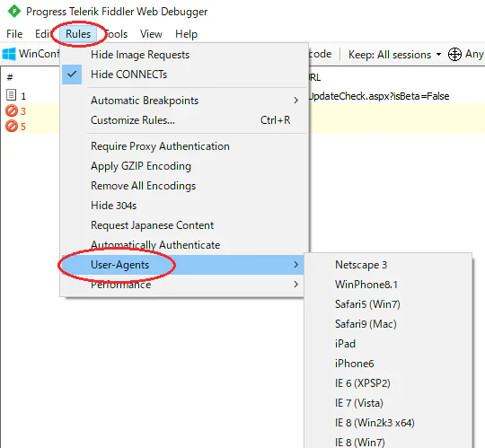485x448 pixels.
Task: Open the File menu
Action: pos(14,34)
